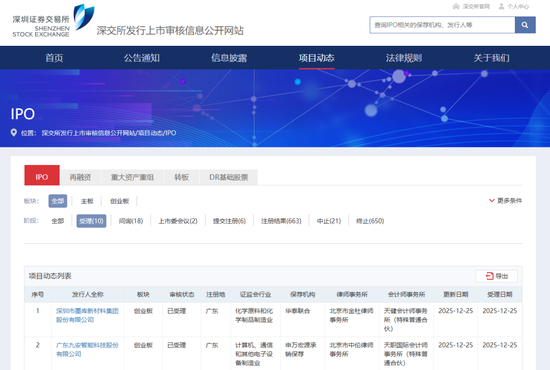Click the 审核状态 column header
Viewport: 550px width, 370px height.
click(182, 294)
